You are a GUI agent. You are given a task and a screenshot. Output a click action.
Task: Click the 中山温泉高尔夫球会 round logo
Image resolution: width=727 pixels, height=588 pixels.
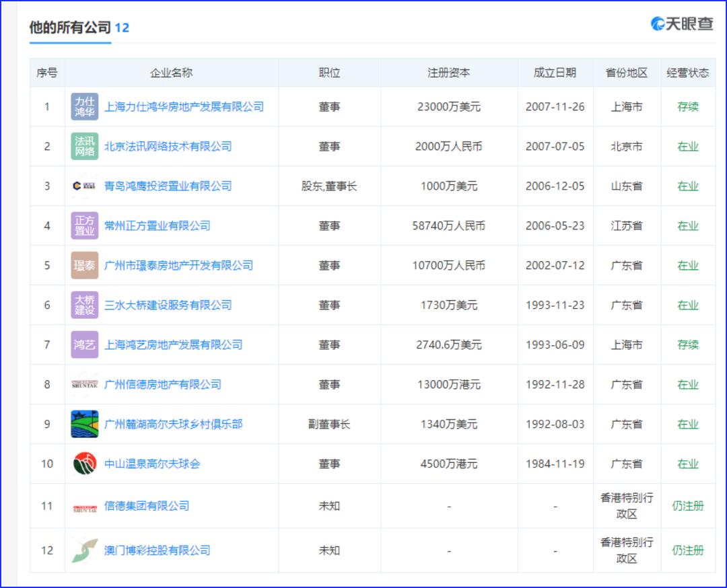(85, 464)
